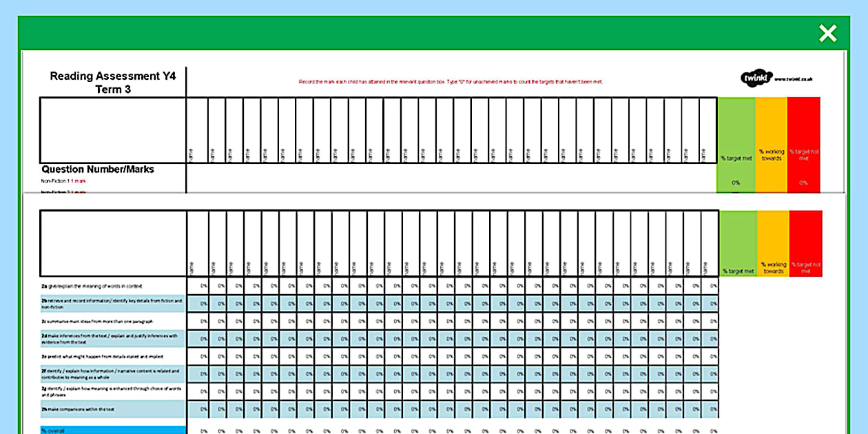Click the 0% value under % target met

tap(736, 181)
